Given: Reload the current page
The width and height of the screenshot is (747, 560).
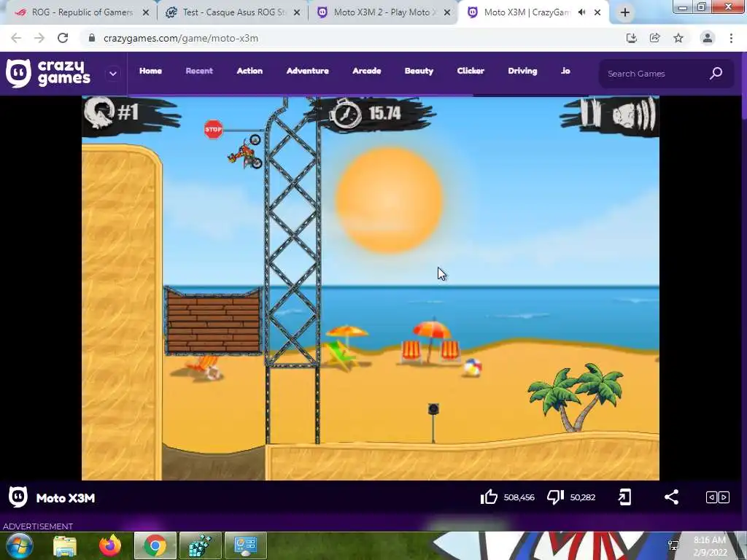Looking at the screenshot, I should 63,38.
